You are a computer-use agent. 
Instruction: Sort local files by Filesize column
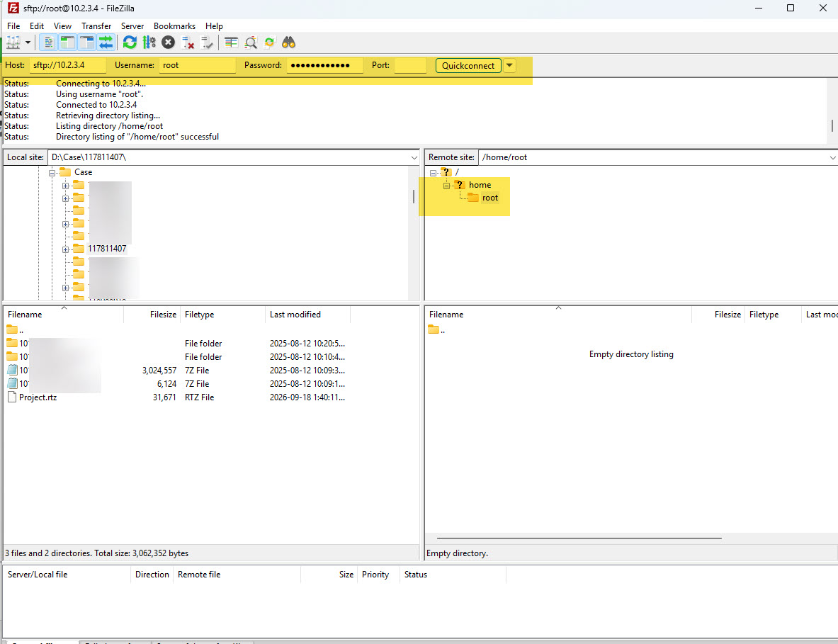pos(152,315)
